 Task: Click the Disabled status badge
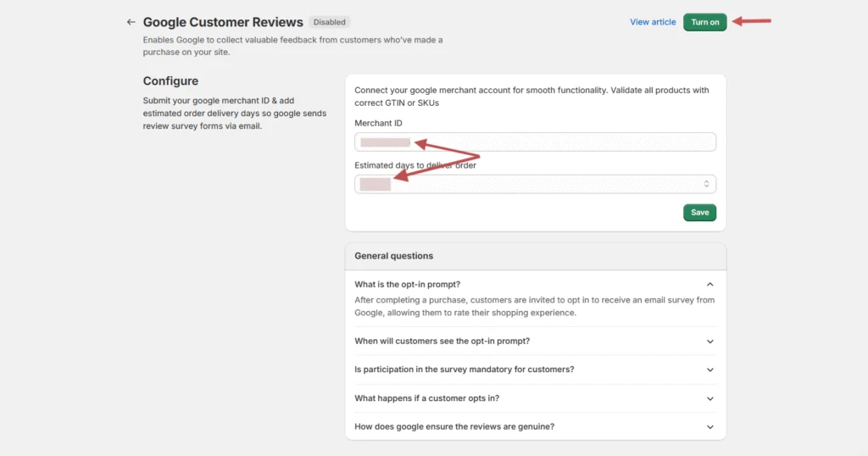click(330, 22)
